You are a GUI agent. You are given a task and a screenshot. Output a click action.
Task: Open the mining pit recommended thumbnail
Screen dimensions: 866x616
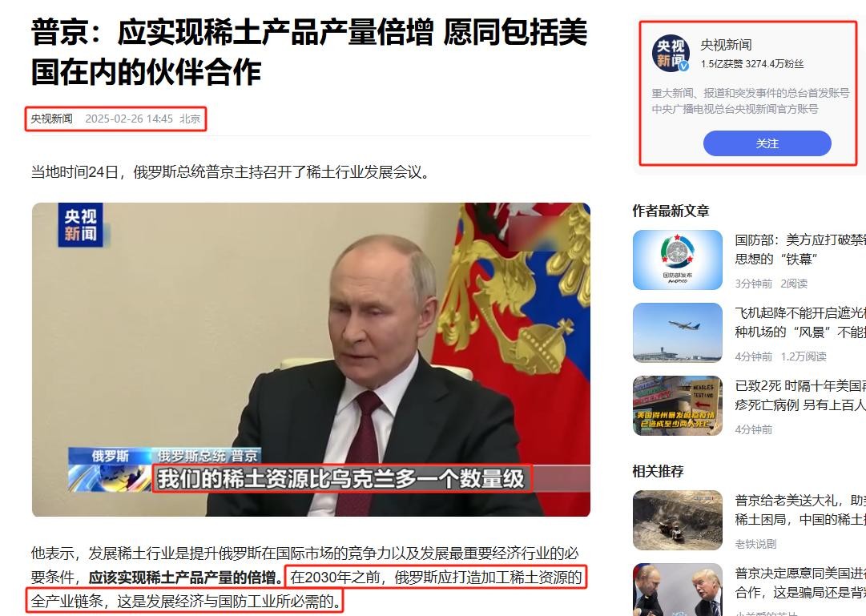tap(678, 520)
